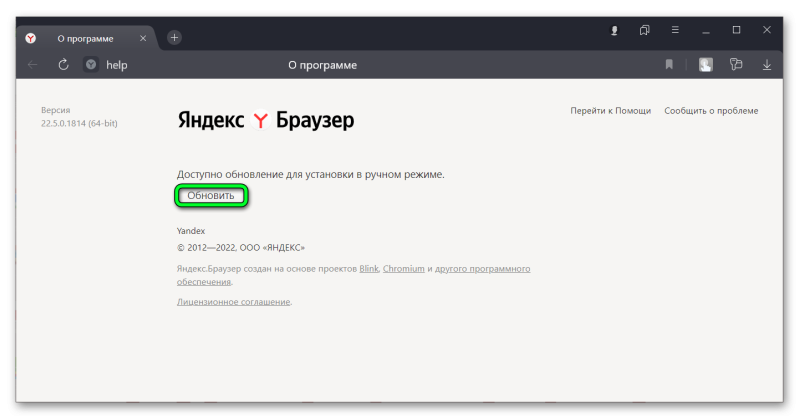800x419 pixels.
Task: Click the Версия label
Action: (x=56, y=110)
